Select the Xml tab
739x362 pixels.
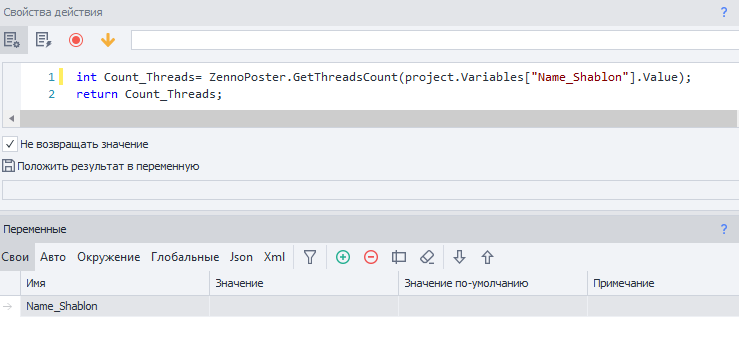(274, 257)
